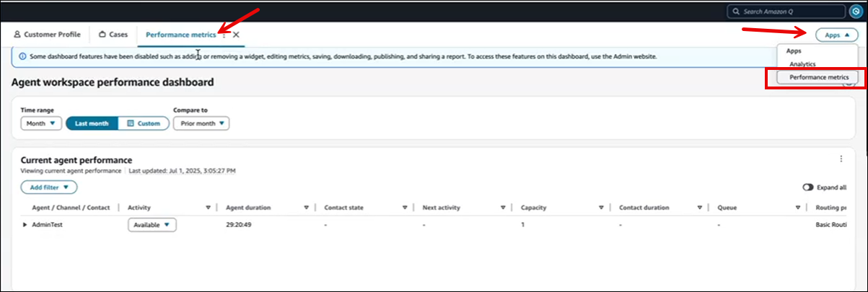Change the Available activity status dropdown
868x292 pixels.
pyautogui.click(x=152, y=225)
